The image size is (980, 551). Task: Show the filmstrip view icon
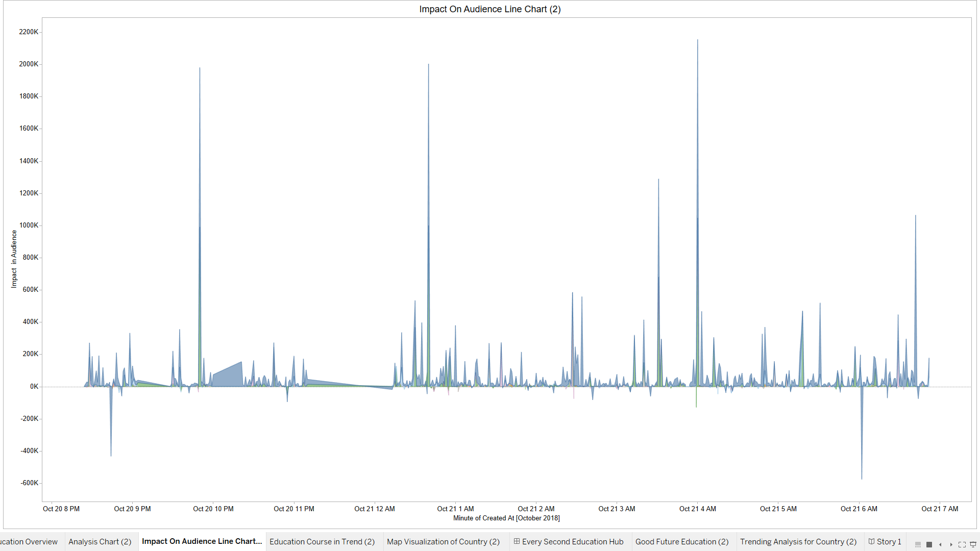click(x=918, y=544)
